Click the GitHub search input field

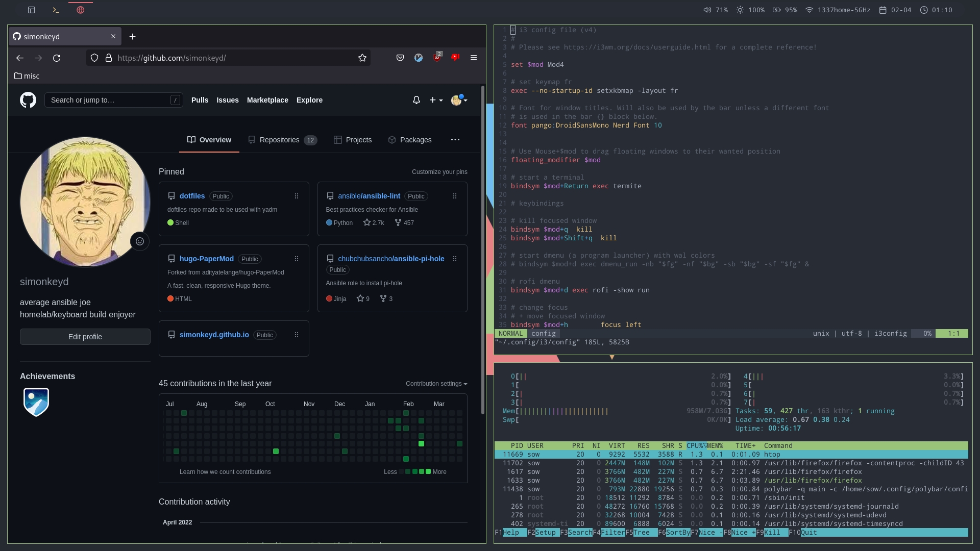(114, 100)
